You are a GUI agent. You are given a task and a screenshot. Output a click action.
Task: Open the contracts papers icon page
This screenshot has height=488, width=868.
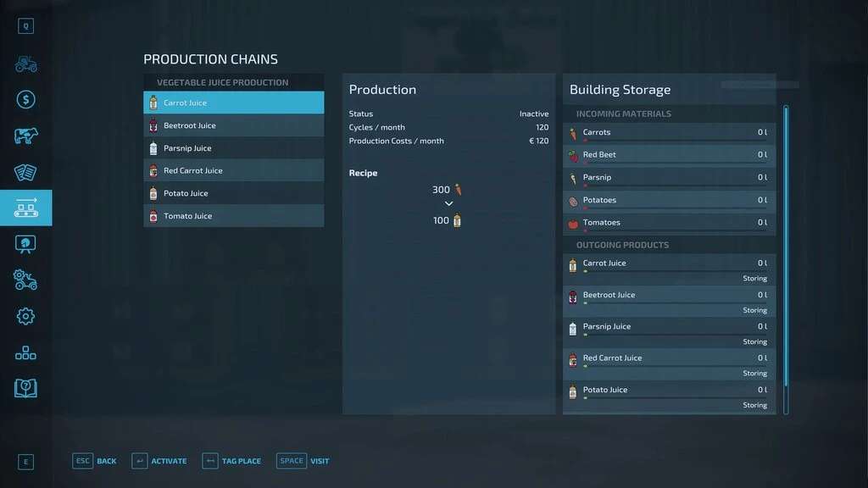point(25,172)
